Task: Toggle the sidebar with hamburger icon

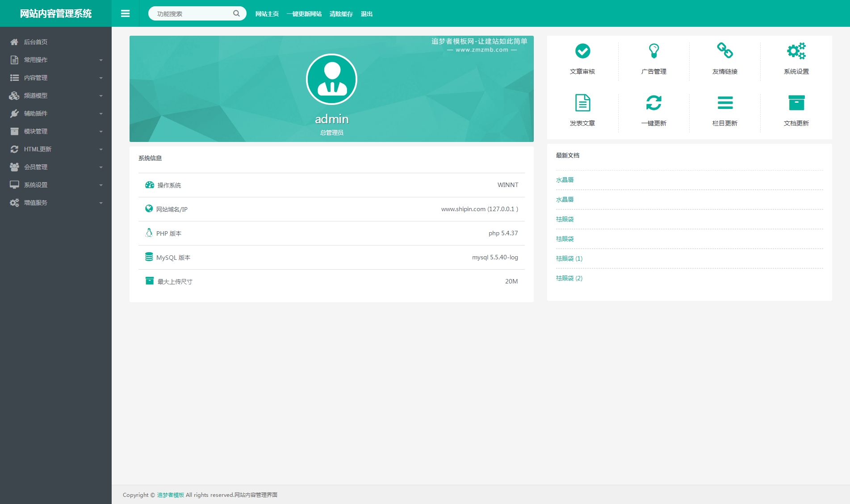Action: pos(126,14)
